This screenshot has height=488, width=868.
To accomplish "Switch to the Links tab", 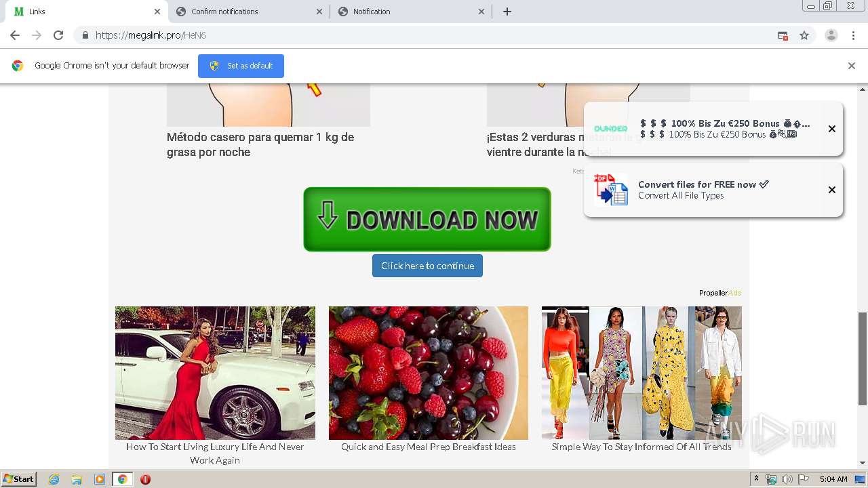I will click(87, 12).
